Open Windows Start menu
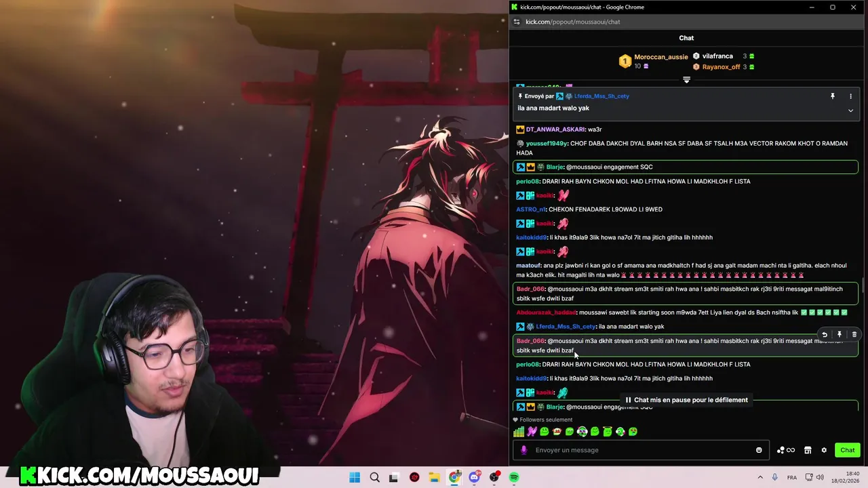 coord(355,477)
